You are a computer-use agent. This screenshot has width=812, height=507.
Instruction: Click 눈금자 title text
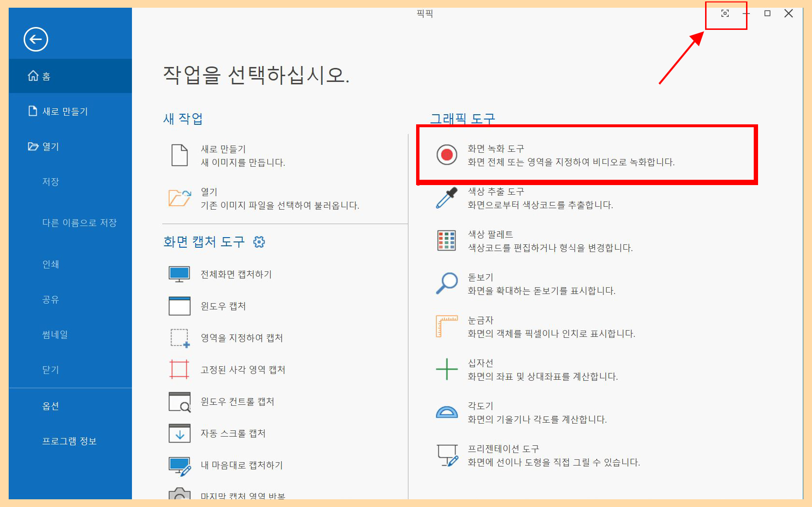pos(480,320)
